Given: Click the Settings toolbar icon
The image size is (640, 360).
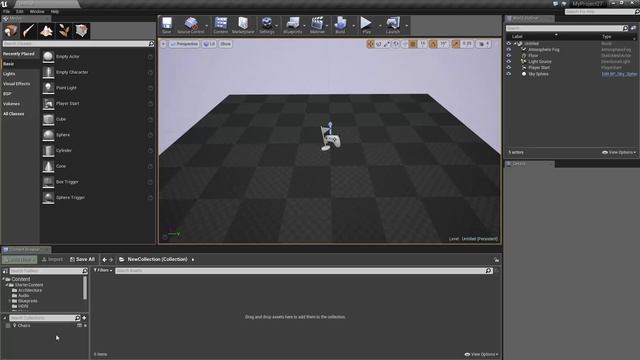Looking at the screenshot, I should point(267,25).
